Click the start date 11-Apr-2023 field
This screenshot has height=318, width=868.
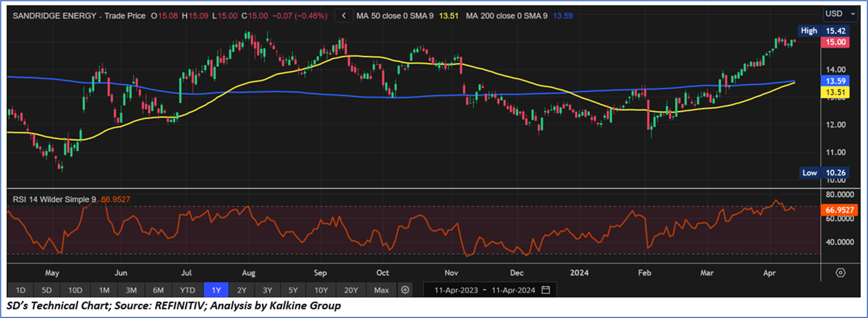coord(456,290)
